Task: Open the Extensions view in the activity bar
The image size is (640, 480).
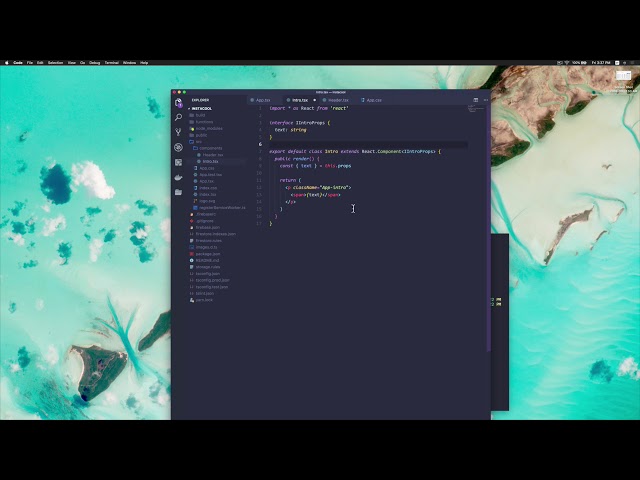Action: coord(178,162)
